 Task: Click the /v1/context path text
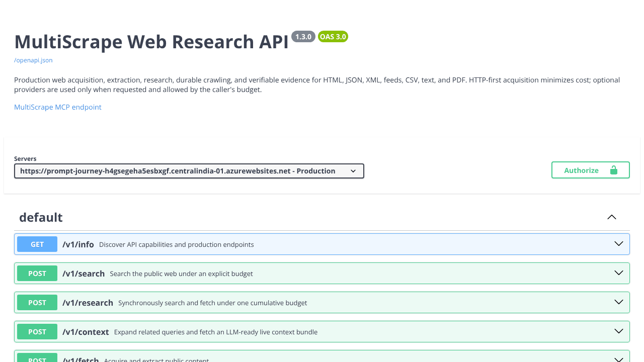click(x=86, y=332)
